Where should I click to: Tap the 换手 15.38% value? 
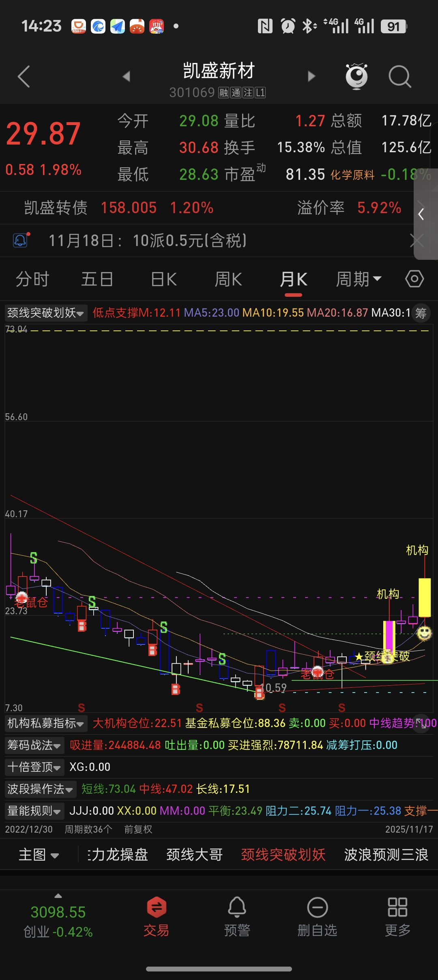[x=301, y=147]
